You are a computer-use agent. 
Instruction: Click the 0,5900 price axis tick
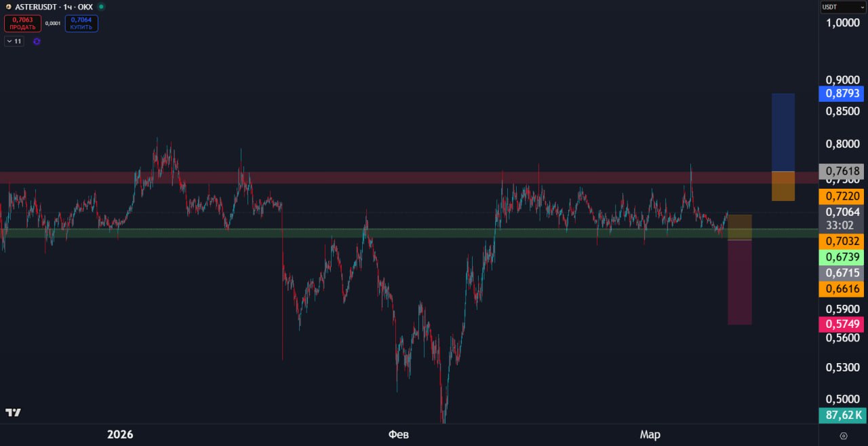(842, 309)
